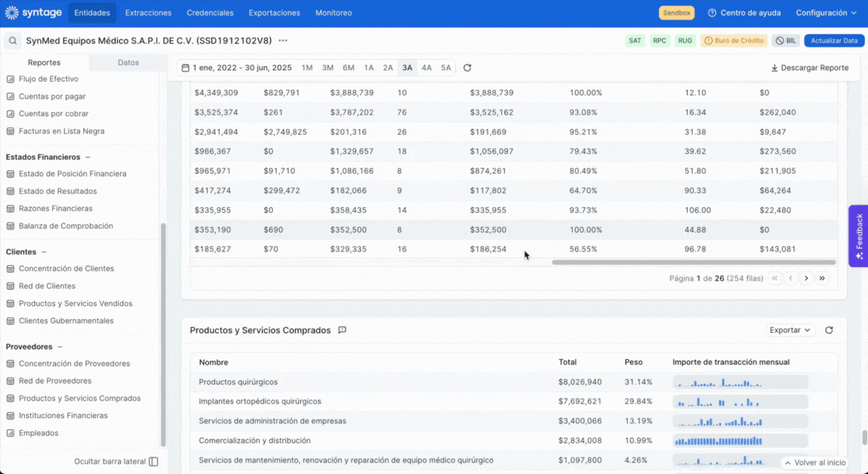This screenshot has height=474, width=868.
Task: Refresh the Productos y Servicios Comprados card
Action: pyautogui.click(x=829, y=330)
